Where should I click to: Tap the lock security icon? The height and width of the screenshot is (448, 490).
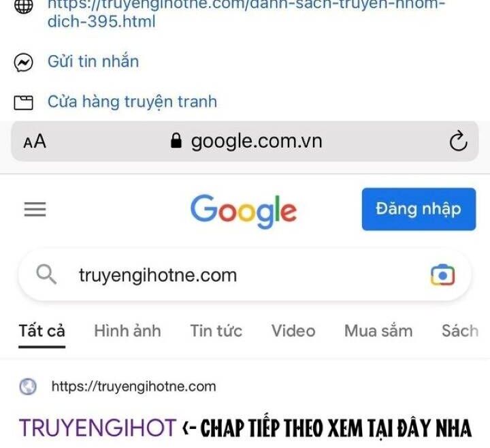click(x=176, y=141)
